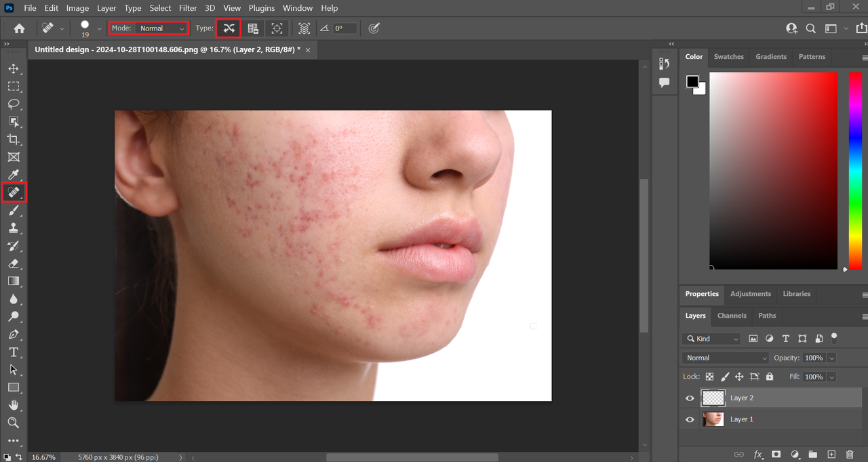Open the Fill slider dropdown arrow
This screenshot has width=868, height=462.
831,377
